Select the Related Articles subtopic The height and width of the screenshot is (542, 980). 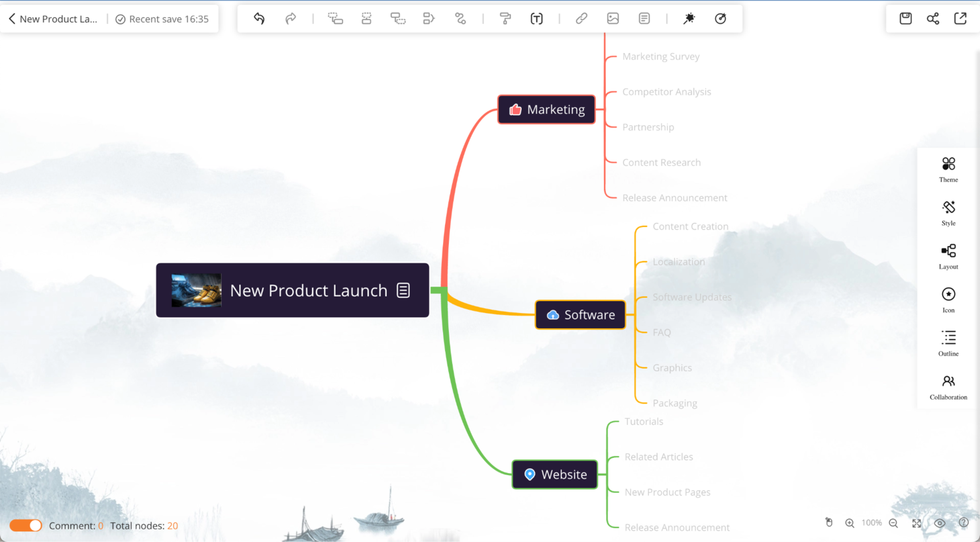[659, 457]
